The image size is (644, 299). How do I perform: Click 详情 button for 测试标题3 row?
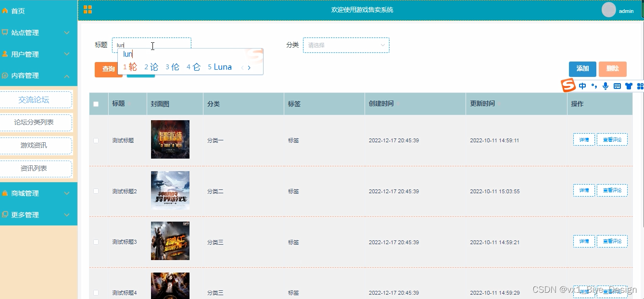click(x=584, y=241)
